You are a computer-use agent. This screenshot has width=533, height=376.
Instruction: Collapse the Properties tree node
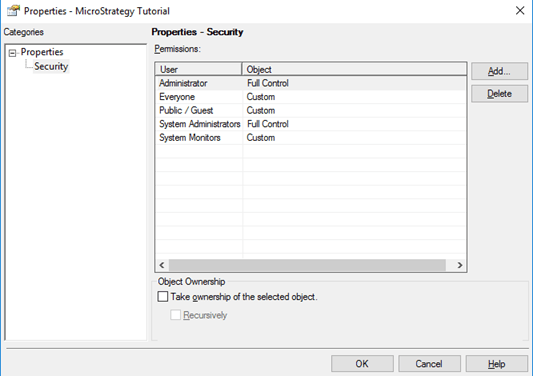[x=12, y=53]
